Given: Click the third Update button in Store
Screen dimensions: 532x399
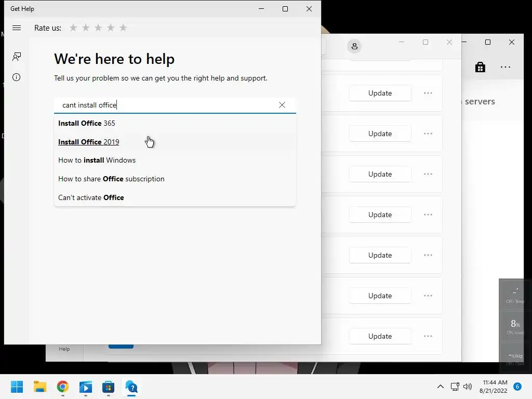Looking at the screenshot, I should 380,174.
